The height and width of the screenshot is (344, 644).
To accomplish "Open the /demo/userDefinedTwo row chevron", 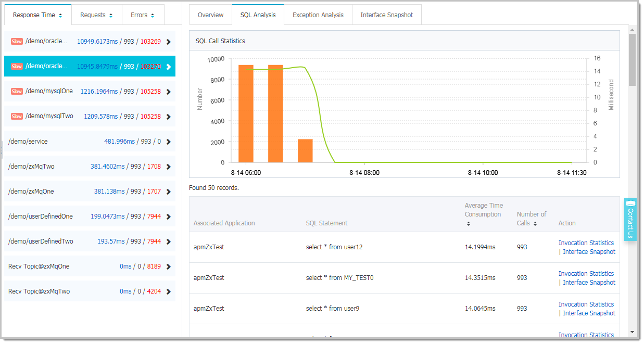I will coord(168,241).
